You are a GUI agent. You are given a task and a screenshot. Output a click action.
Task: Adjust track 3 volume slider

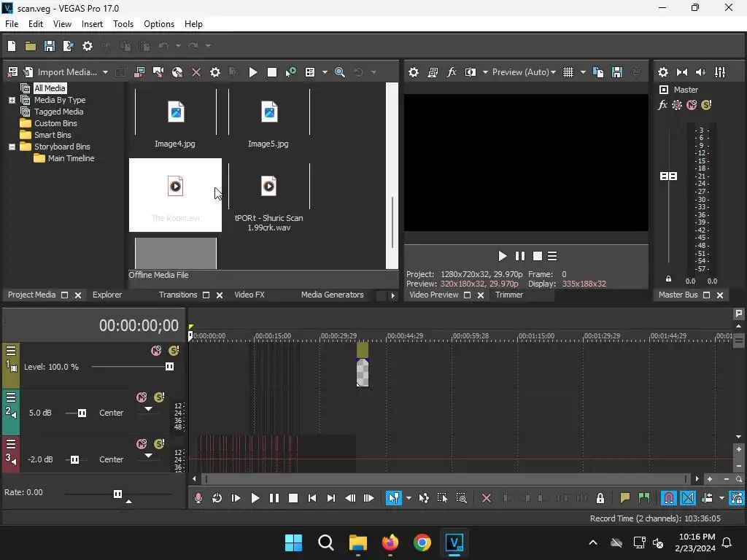coord(75,459)
